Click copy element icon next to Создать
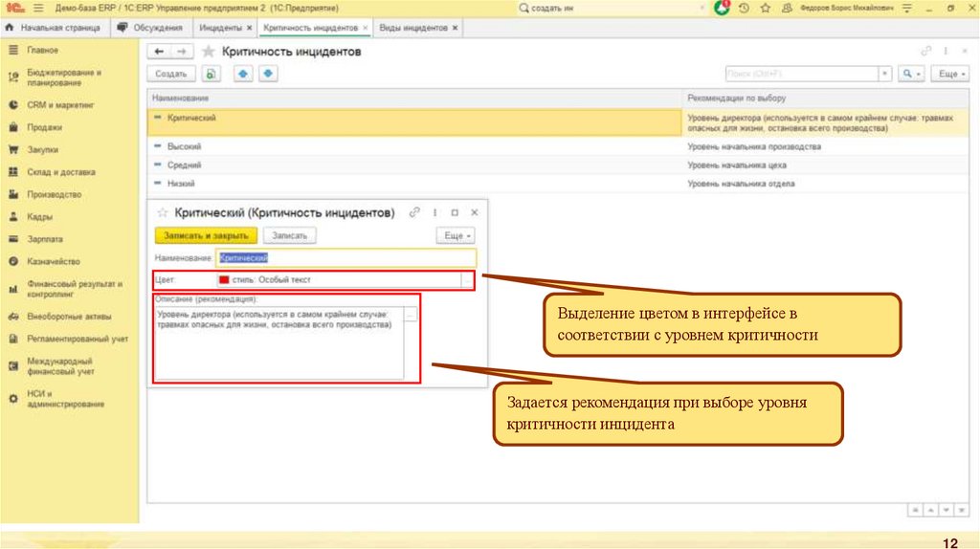The image size is (980, 549). click(x=212, y=74)
